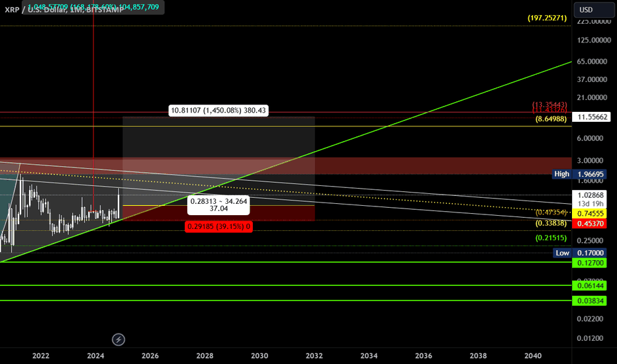Image resolution: width=617 pixels, height=364 pixels.
Task: Click the (8.64988) level label
Action: 551,119
